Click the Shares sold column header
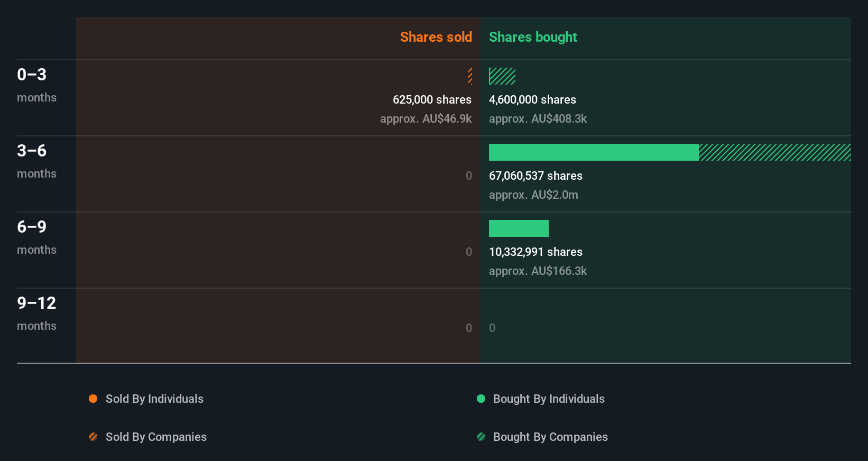The height and width of the screenshot is (461, 868). (x=436, y=37)
